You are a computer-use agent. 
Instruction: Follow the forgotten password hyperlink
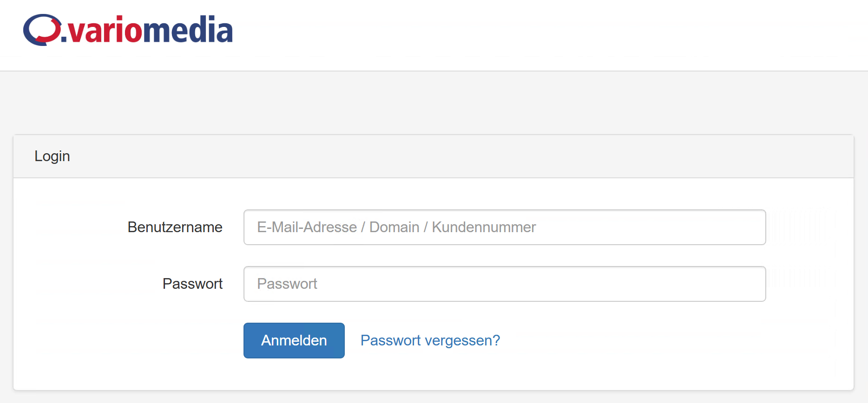430,340
